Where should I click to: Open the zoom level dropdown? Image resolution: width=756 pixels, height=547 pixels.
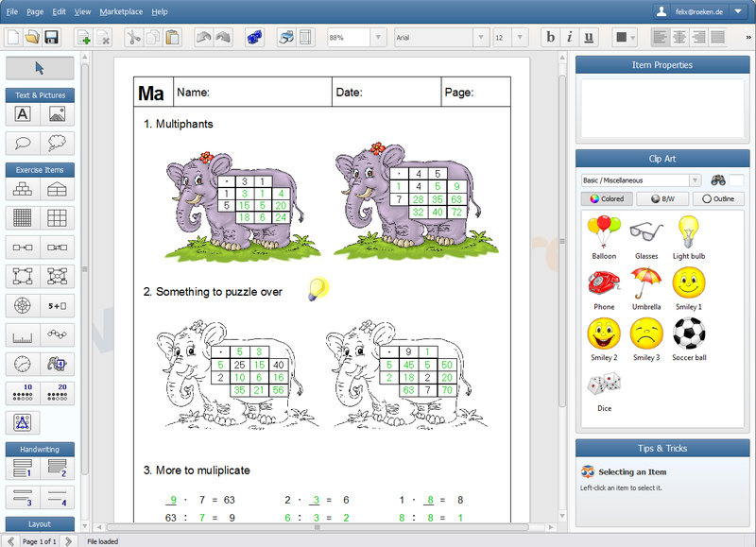(378, 37)
